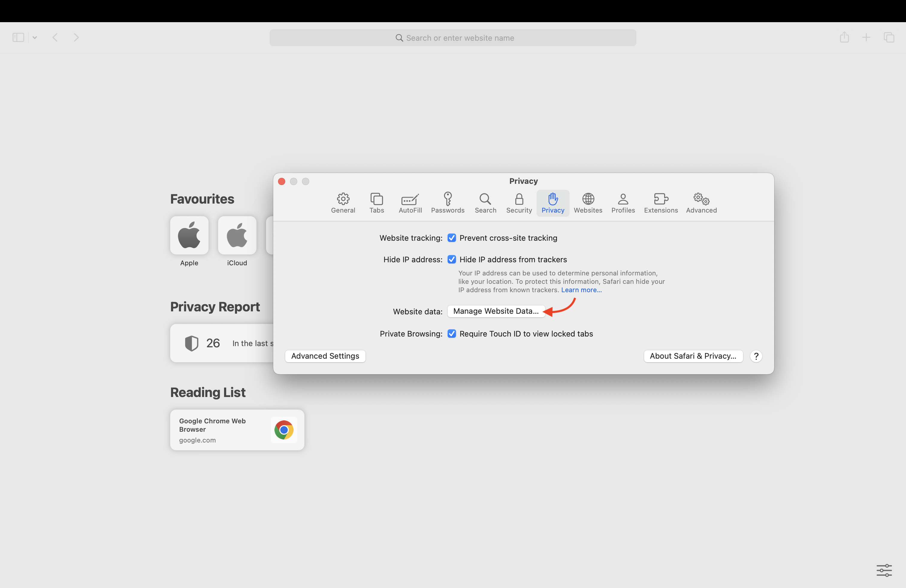The width and height of the screenshot is (906, 588).
Task: Open start page customization sliders icon
Action: point(884,570)
